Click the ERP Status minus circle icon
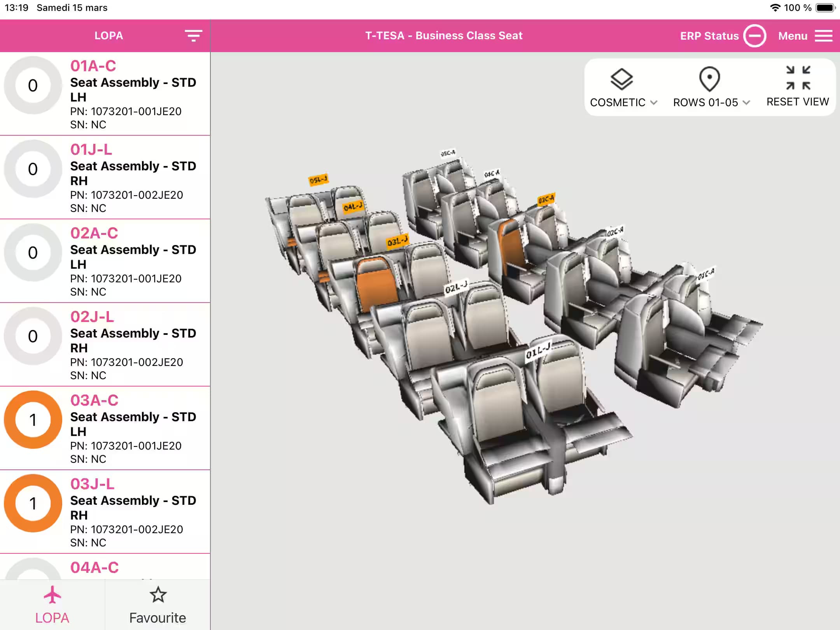Screen dimensions: 840x630 coord(754,36)
